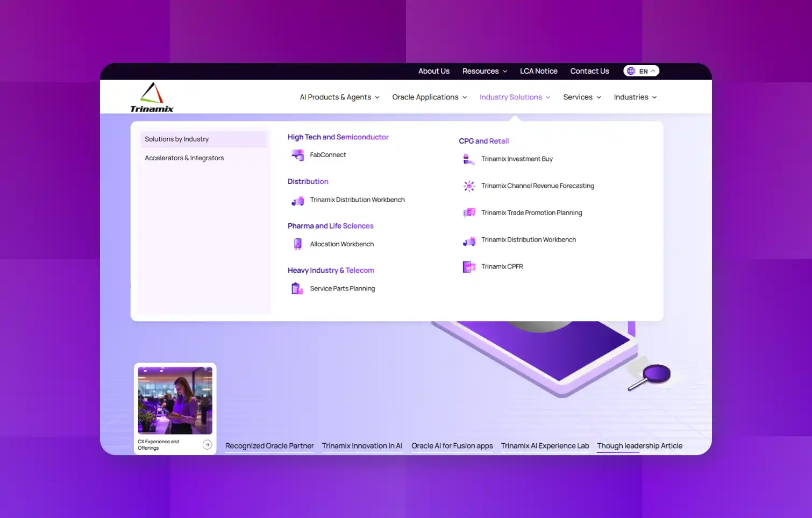Click the Trinamix logo
The height and width of the screenshot is (518, 812).
[x=152, y=97]
